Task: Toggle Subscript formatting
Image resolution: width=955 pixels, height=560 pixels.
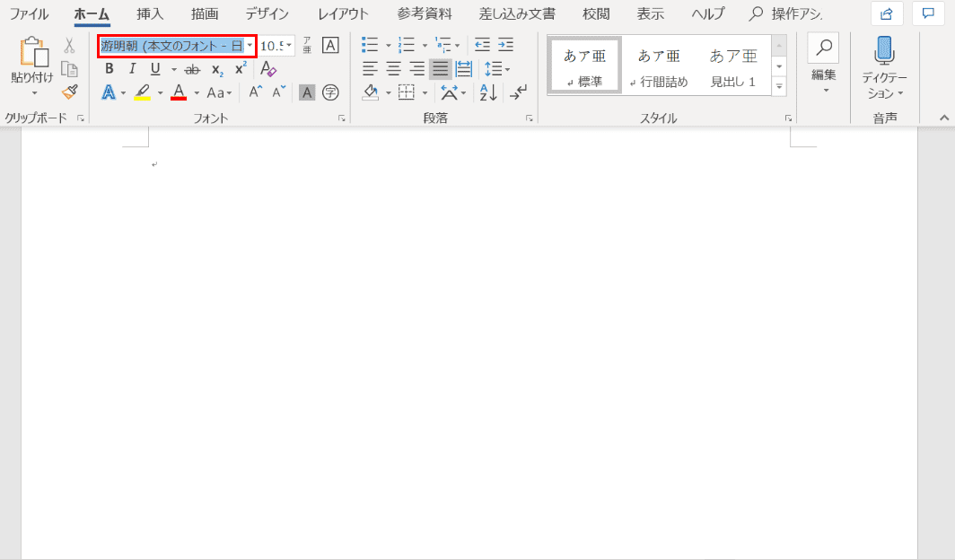Action: (x=217, y=69)
